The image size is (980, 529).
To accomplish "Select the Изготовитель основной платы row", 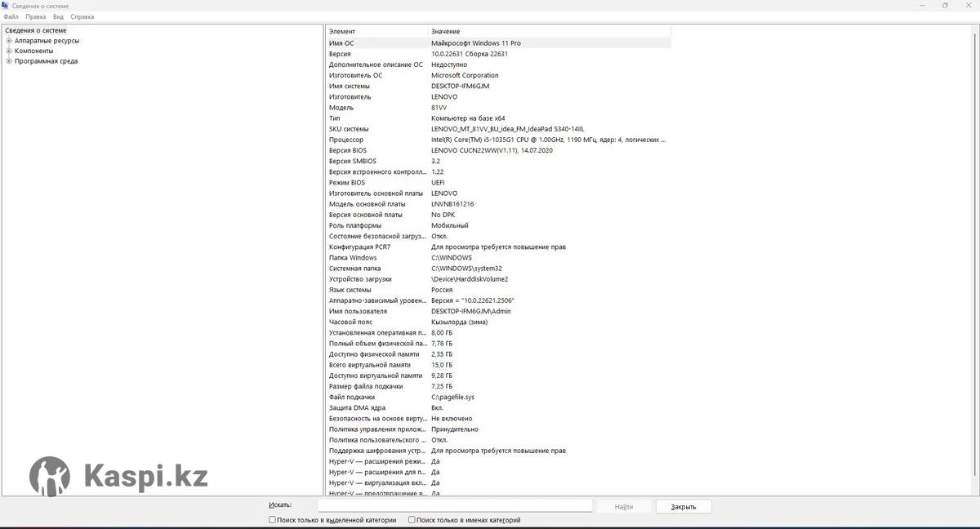I will [498, 193].
